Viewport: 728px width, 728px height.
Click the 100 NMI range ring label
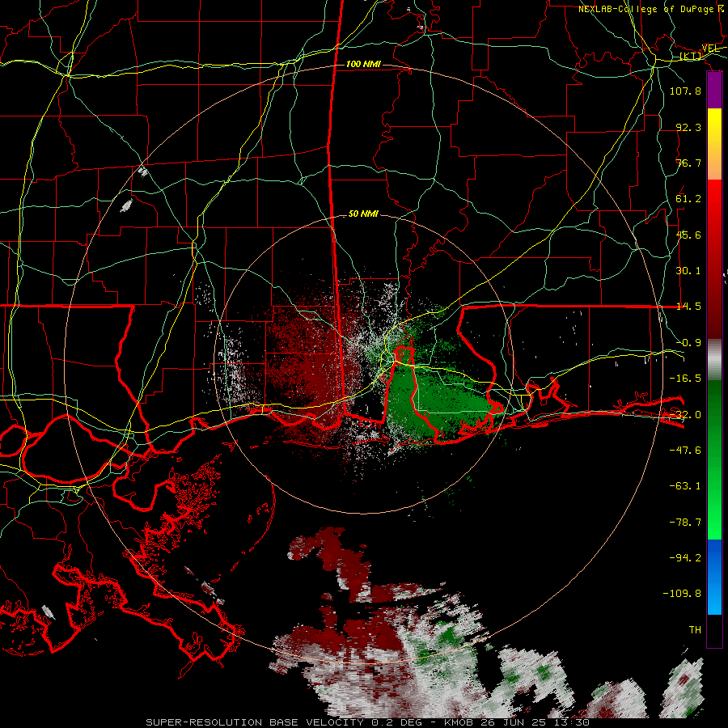click(x=363, y=64)
